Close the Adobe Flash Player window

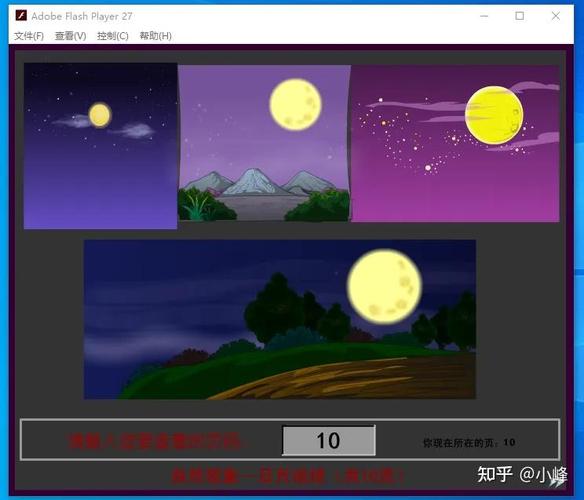(x=555, y=16)
